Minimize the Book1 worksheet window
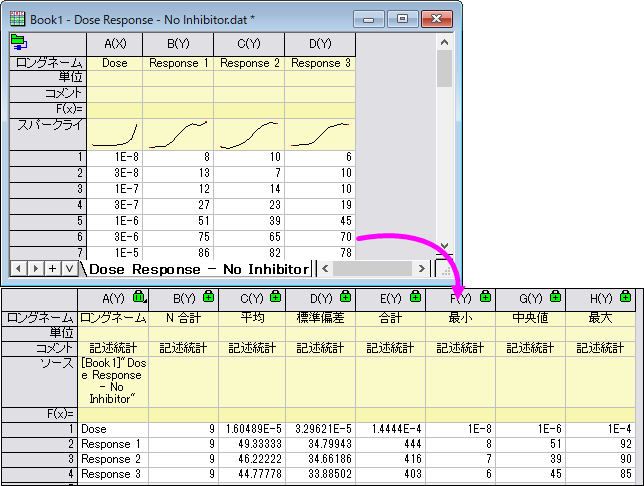Image resolution: width=644 pixels, height=486 pixels. pyautogui.click(x=368, y=19)
